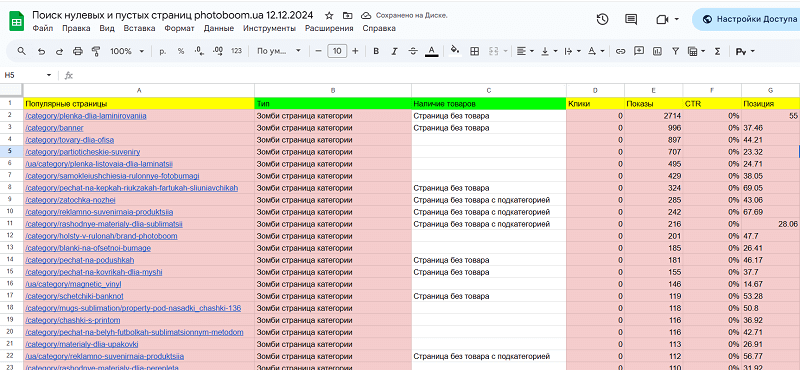Move document to folder icon
This screenshot has width=800, height=370.
348,15
